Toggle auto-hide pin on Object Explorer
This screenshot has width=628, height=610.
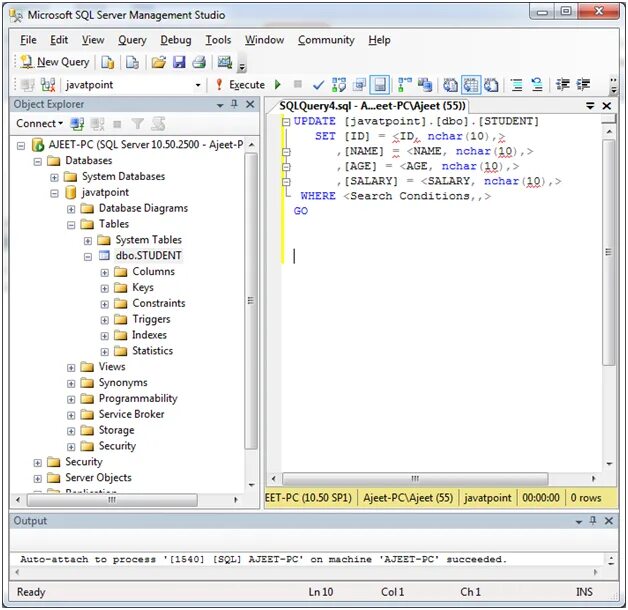point(235,105)
